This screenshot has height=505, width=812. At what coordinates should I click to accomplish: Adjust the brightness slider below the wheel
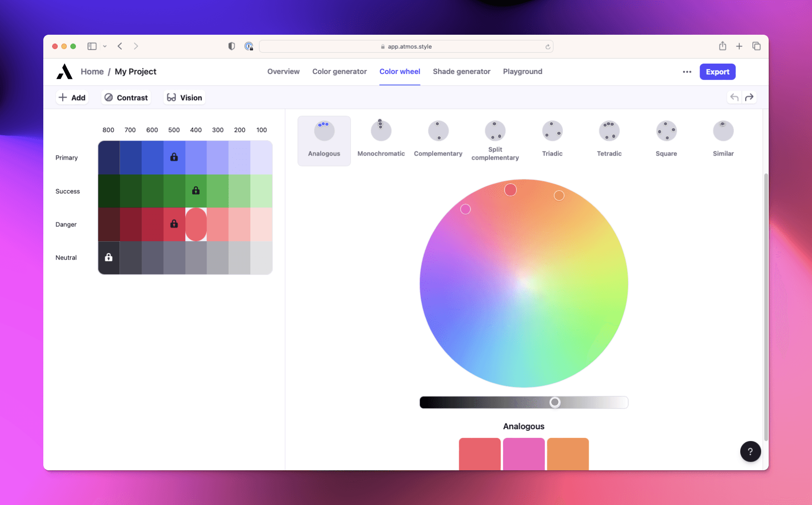(555, 402)
